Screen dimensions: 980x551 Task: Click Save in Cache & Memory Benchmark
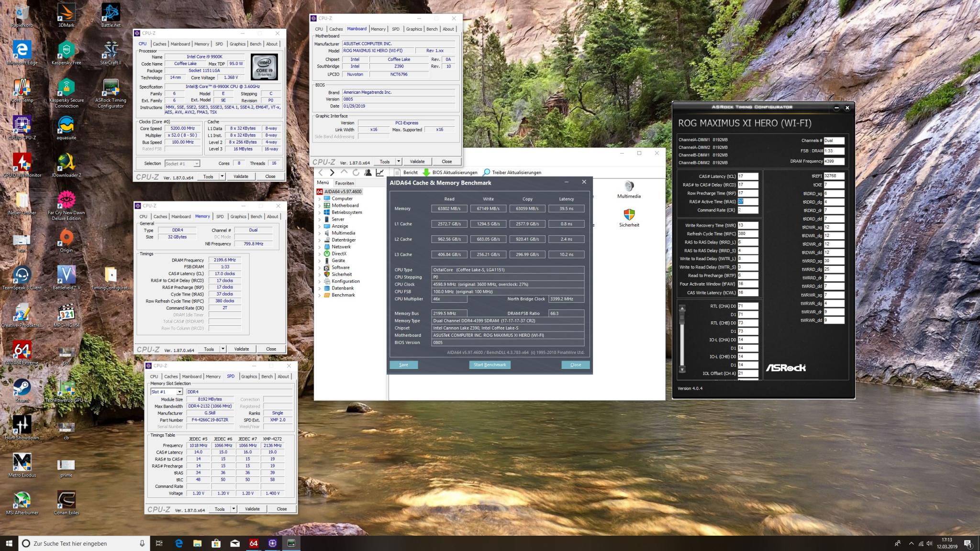(x=403, y=364)
